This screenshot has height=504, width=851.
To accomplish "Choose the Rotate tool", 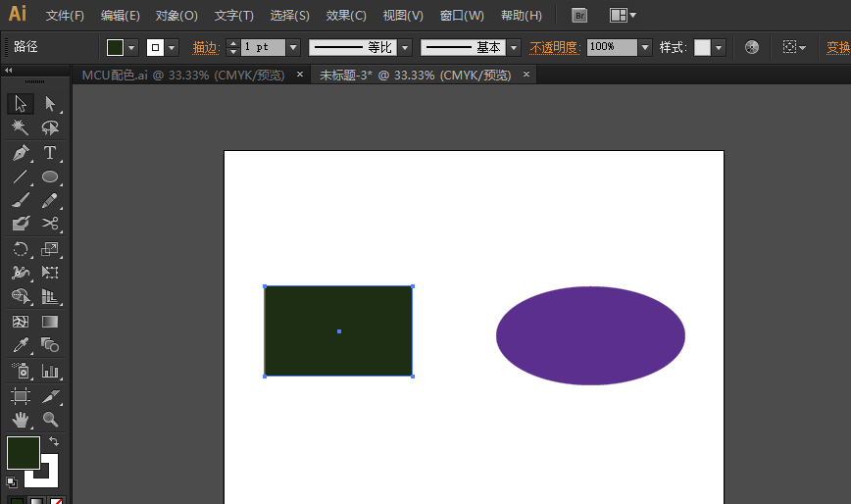I will [x=21, y=249].
